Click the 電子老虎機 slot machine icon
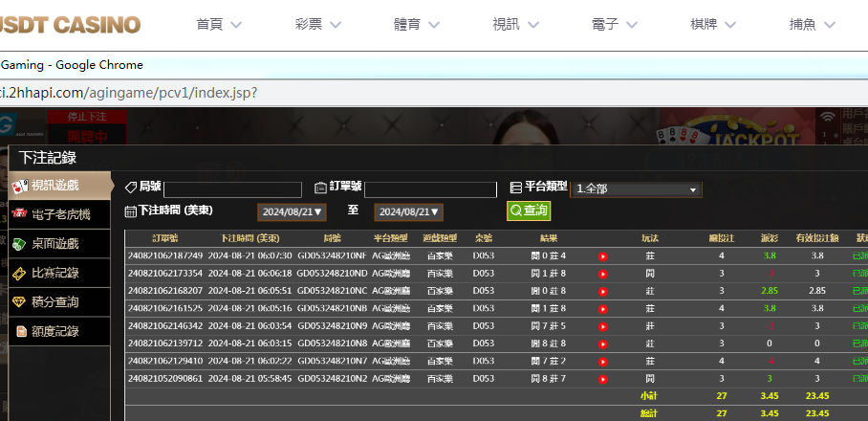Viewport: 868px width, 421px height. click(19, 214)
